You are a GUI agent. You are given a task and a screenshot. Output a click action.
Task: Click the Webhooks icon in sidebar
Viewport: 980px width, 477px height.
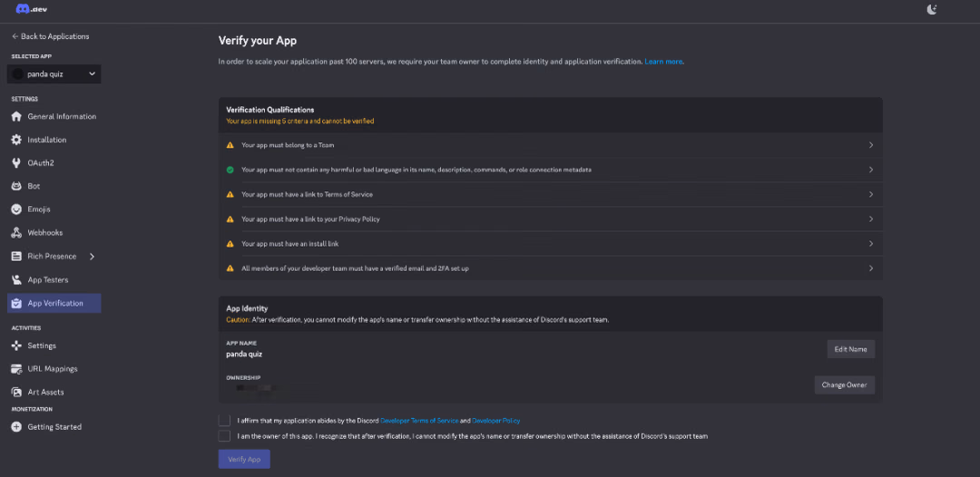tap(17, 233)
